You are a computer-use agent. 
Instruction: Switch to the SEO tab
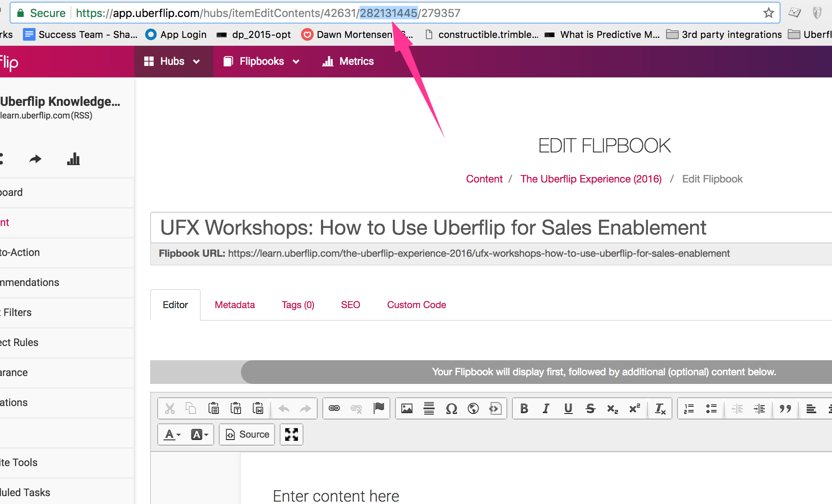pyautogui.click(x=350, y=305)
